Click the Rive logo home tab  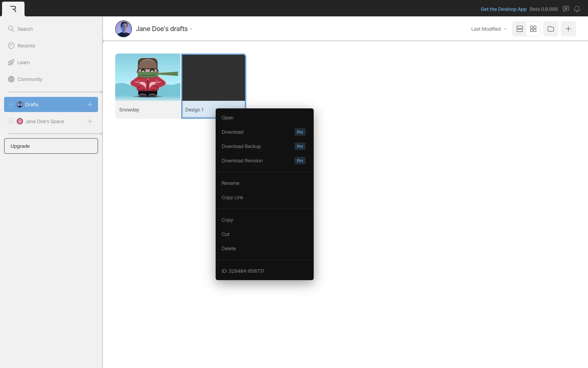[13, 9]
